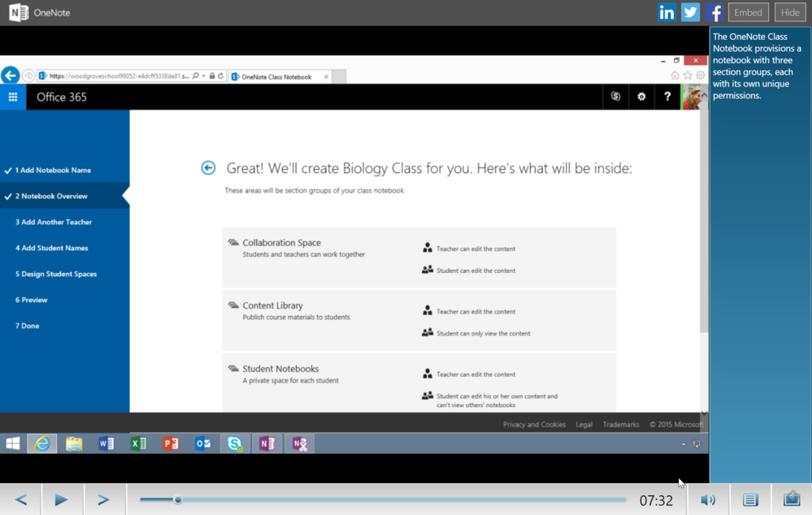Focus the browser address bar URL
Viewport: 812px width, 515px height.
[120, 76]
